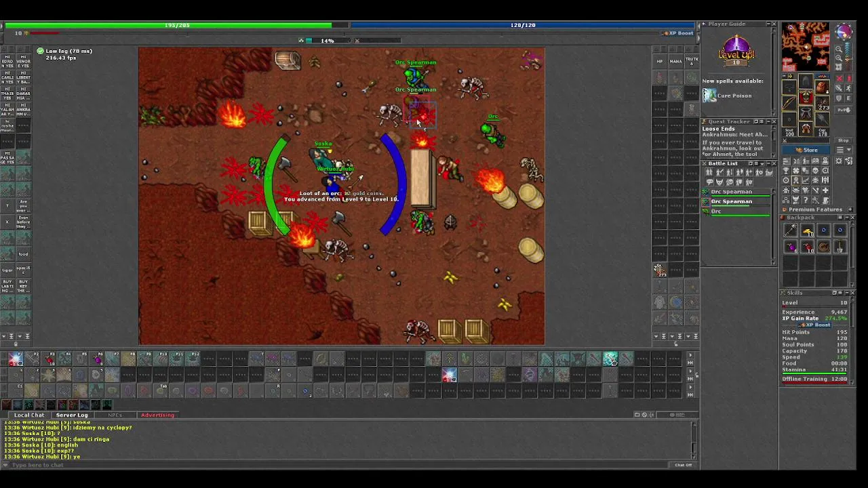Open the main menu dropdown beside Store
Viewport: 868px width, 488px height.
(x=844, y=150)
